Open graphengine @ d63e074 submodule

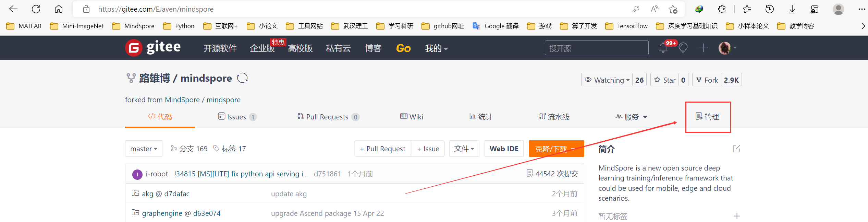click(181, 213)
